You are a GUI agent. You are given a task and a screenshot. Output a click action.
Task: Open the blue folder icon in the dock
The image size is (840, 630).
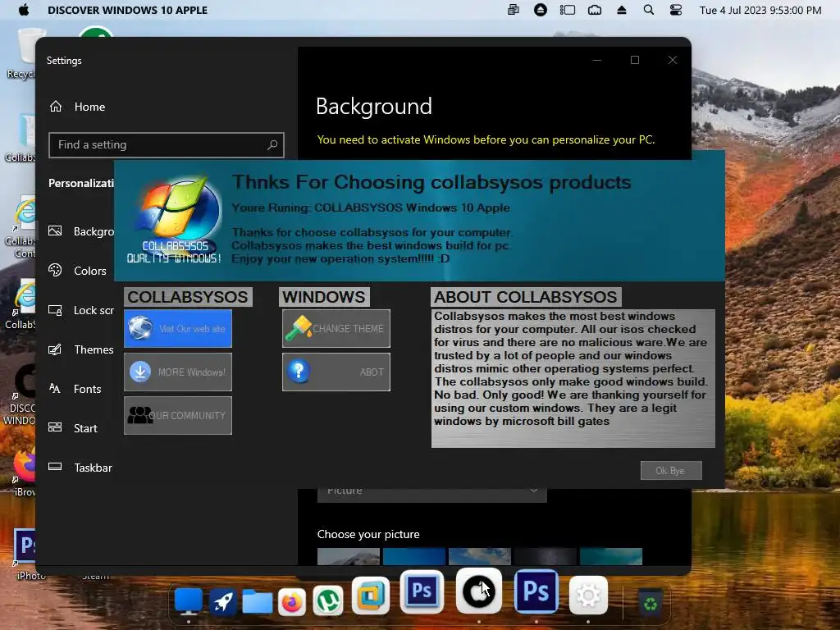click(257, 601)
